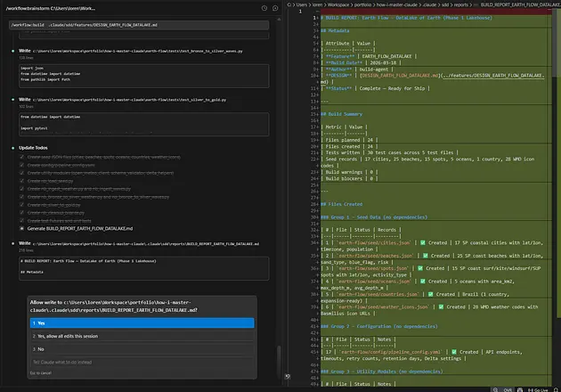Image resolution: width=561 pixels, height=392 pixels.
Task: Open the 'portfolio' breadcrumb segment
Action: coord(362,4)
